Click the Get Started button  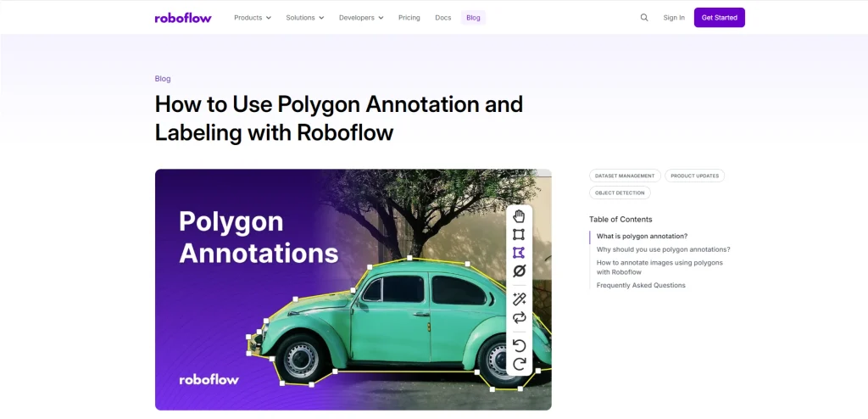(x=719, y=18)
